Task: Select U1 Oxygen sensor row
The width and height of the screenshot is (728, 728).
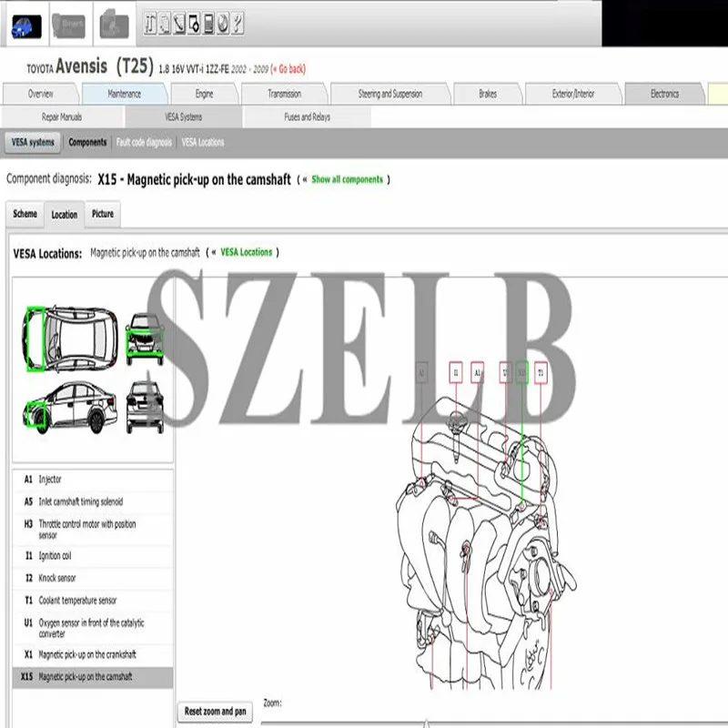Action: click(x=93, y=628)
